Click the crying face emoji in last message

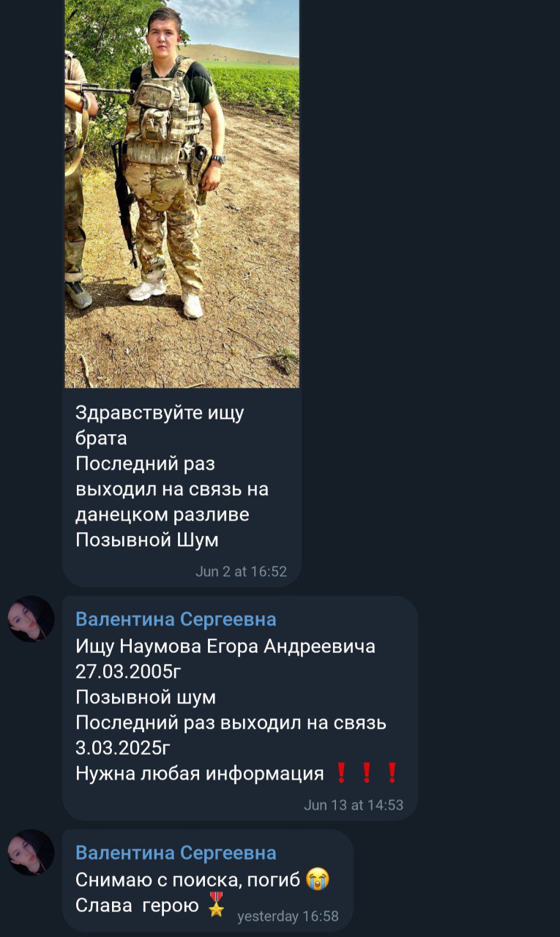tap(318, 879)
